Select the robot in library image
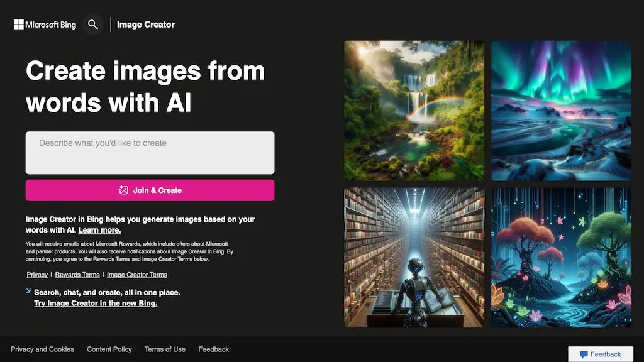This screenshot has width=644, height=362. 414,257
